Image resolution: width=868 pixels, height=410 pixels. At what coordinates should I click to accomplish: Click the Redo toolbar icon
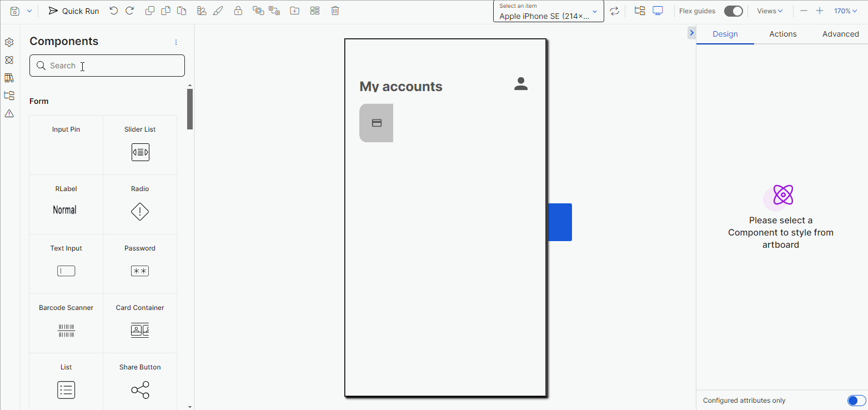pyautogui.click(x=131, y=10)
